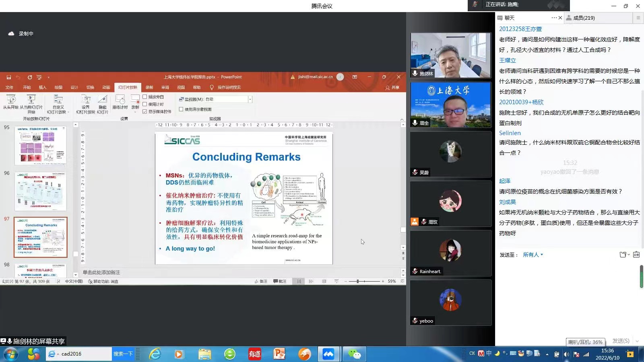The image size is (644, 362).
Task: Open the 动画 ribbon tab
Action: point(106,87)
